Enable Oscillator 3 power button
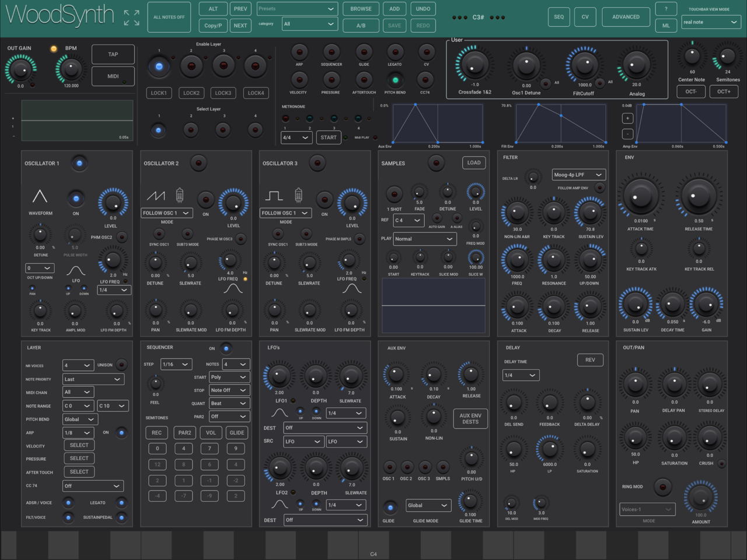 pyautogui.click(x=317, y=163)
